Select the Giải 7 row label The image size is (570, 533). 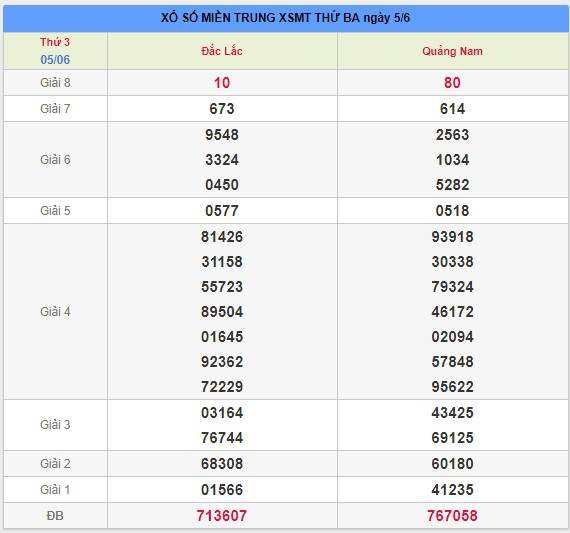(55, 109)
